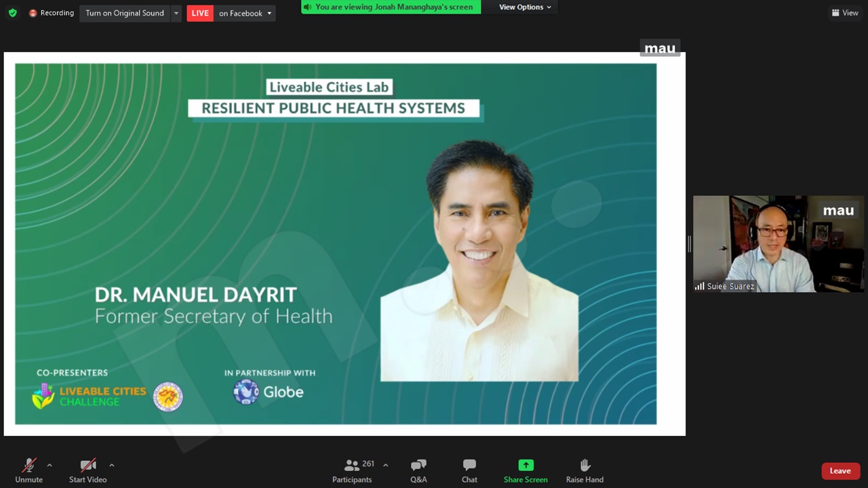Click the green Share Screen button

click(526, 470)
